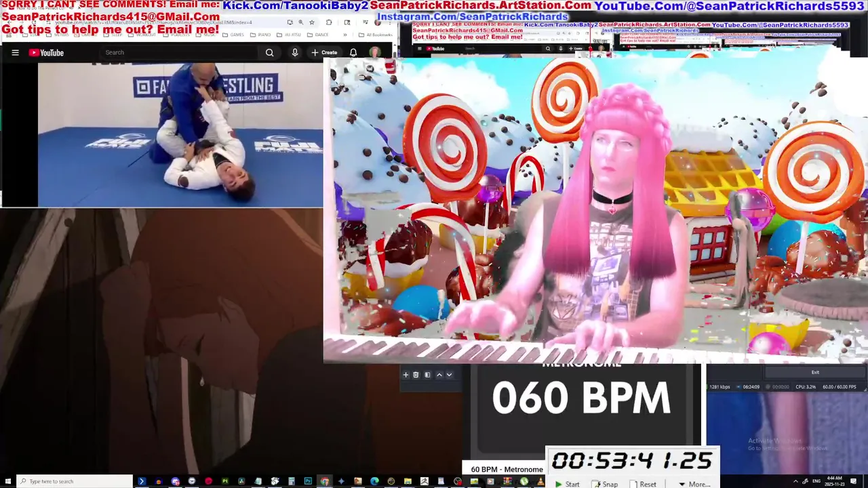Click the Windows taskbar search box

click(x=75, y=481)
